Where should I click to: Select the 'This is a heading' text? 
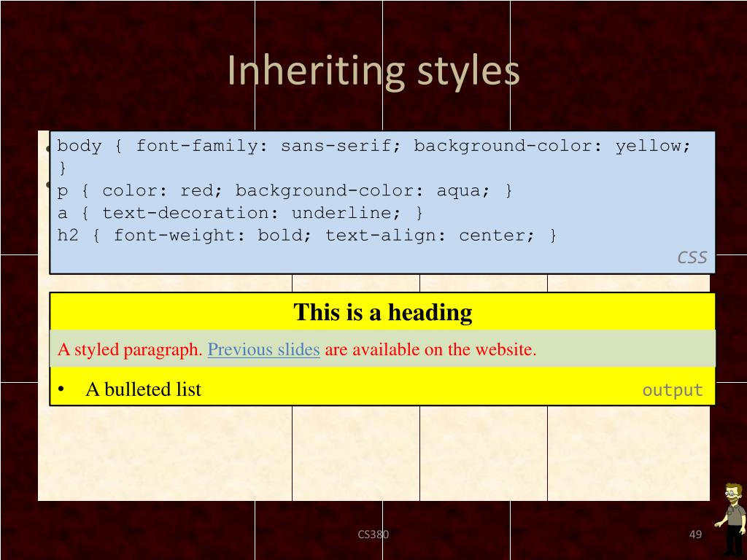(x=382, y=313)
